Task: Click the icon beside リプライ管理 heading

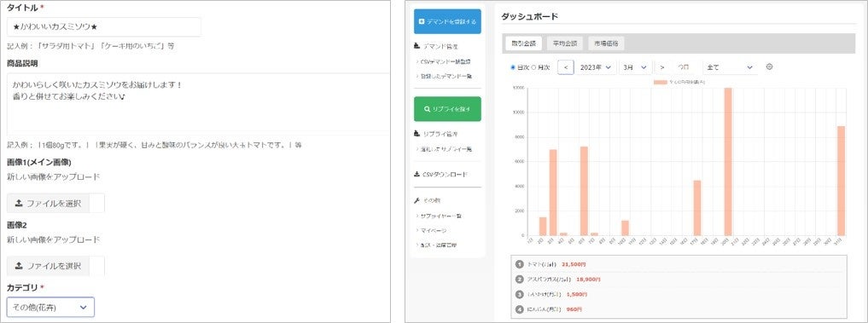Action: (417, 134)
